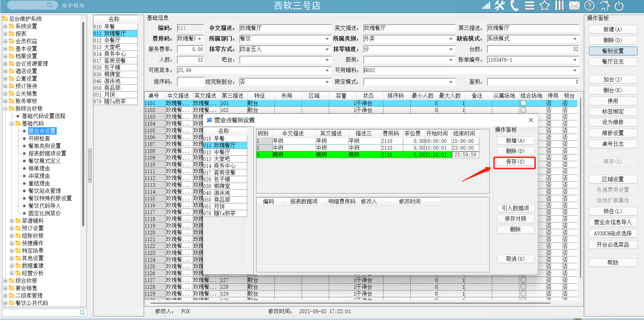Click the 餐别设置 button in the right panel
644x320 pixels.
tap(613, 51)
